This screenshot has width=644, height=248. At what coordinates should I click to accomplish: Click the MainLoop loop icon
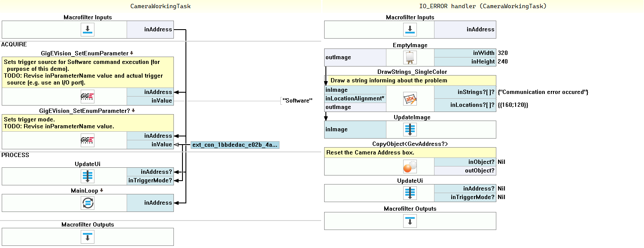[88, 203]
